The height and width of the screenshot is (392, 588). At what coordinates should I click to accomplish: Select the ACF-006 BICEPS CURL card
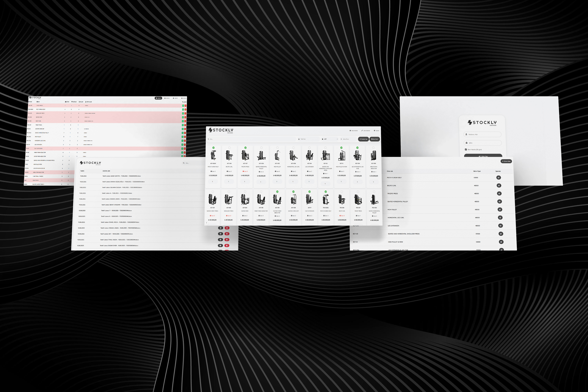coord(229,148)
